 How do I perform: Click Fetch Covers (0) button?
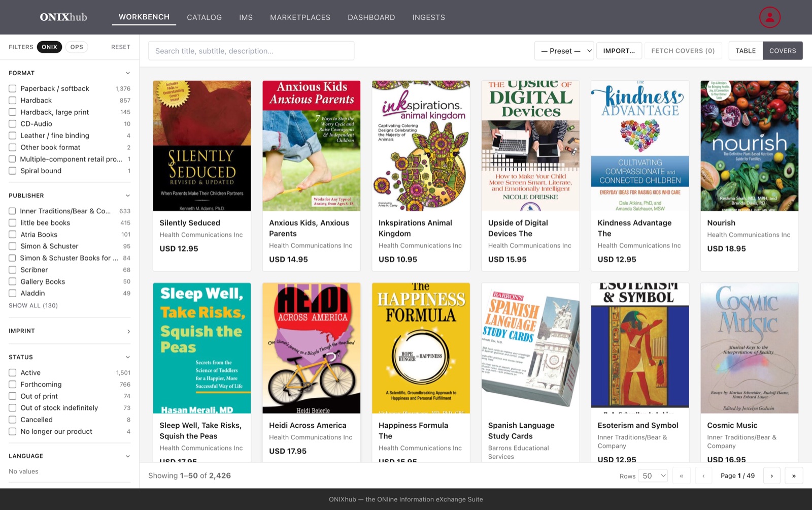(x=683, y=51)
